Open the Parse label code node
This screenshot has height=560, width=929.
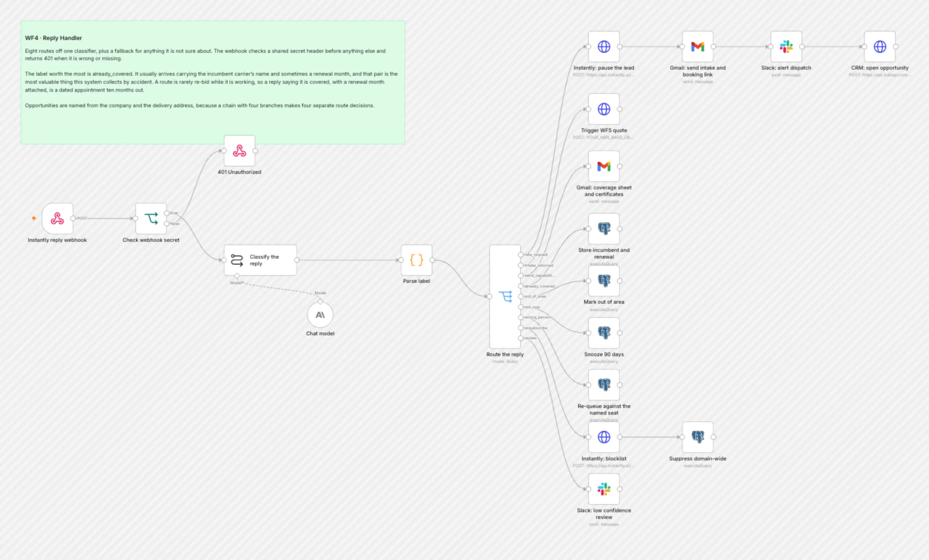[x=417, y=260]
